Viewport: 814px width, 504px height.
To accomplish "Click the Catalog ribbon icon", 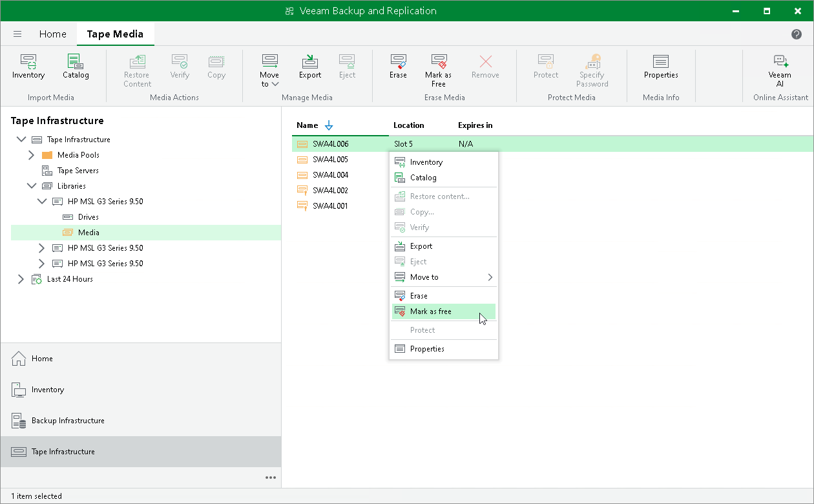I will pyautogui.click(x=76, y=67).
